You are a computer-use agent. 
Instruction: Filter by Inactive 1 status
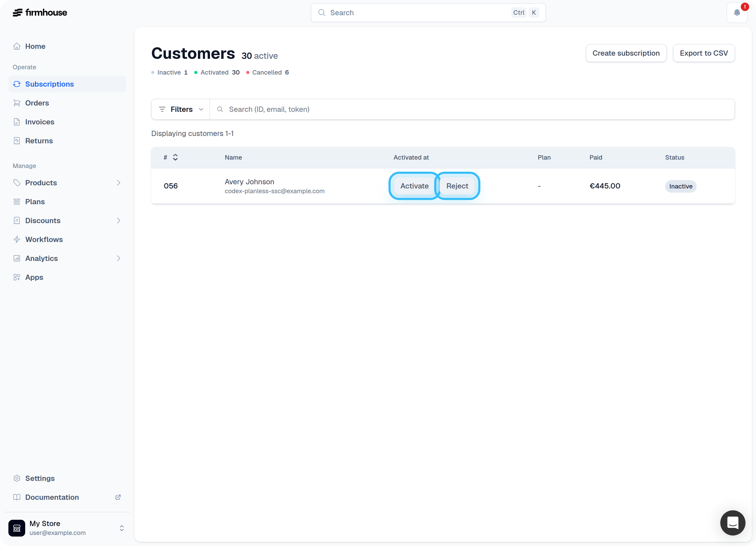coord(169,72)
